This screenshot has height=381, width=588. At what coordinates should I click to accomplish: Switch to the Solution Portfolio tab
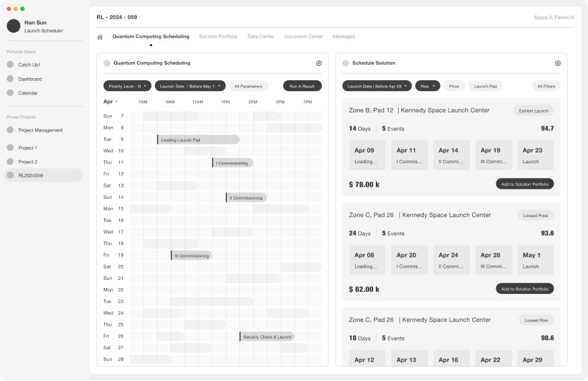pyautogui.click(x=218, y=36)
